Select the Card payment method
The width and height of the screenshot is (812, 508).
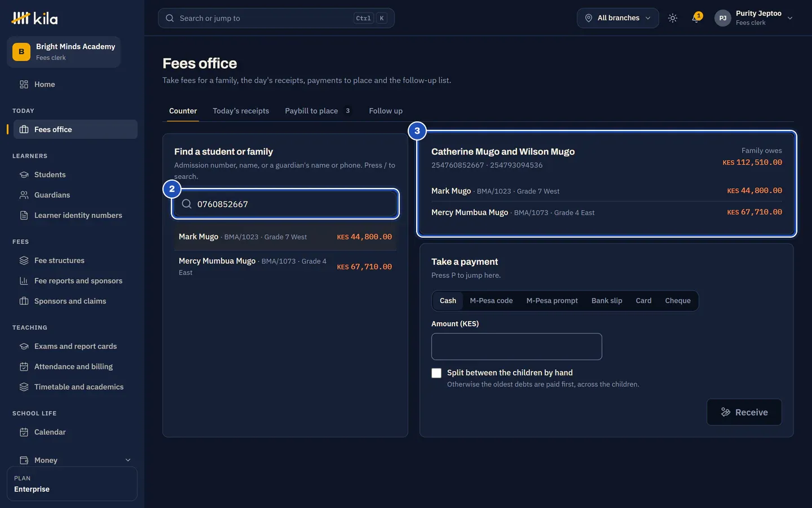(643, 301)
